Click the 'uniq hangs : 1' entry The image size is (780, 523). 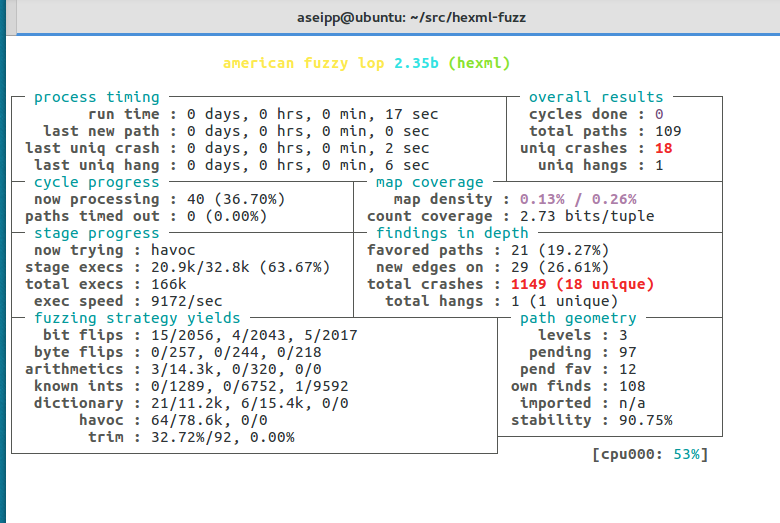(600, 165)
